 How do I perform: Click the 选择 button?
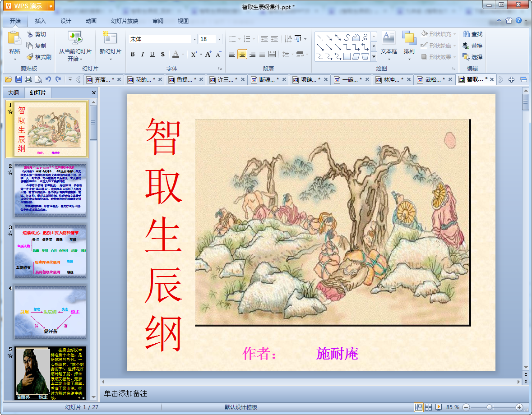pos(472,57)
